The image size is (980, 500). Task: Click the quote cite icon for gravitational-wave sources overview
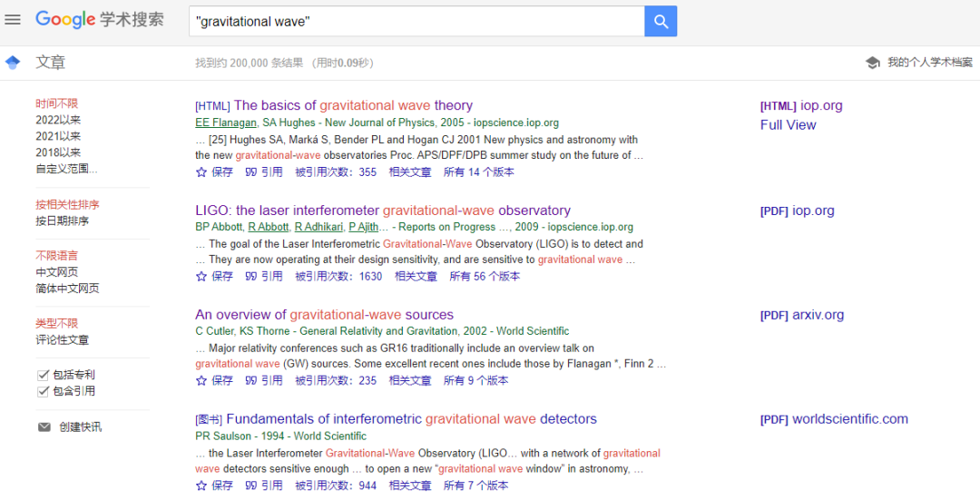[250, 380]
